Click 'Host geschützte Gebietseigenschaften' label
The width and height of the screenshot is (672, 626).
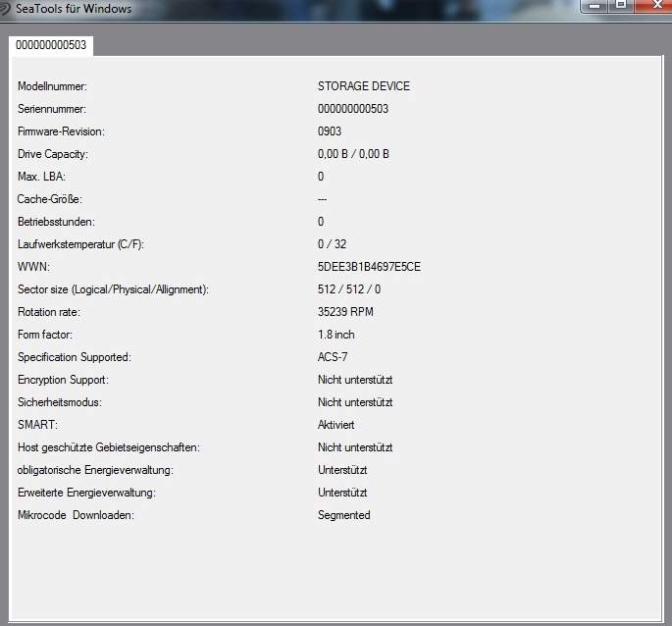109,447
